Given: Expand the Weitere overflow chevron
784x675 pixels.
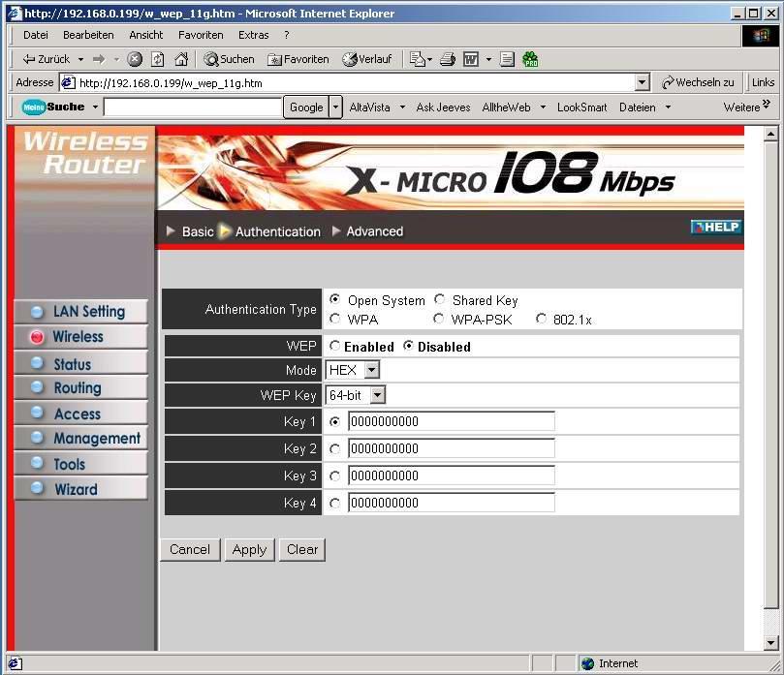Looking at the screenshot, I should (766, 104).
